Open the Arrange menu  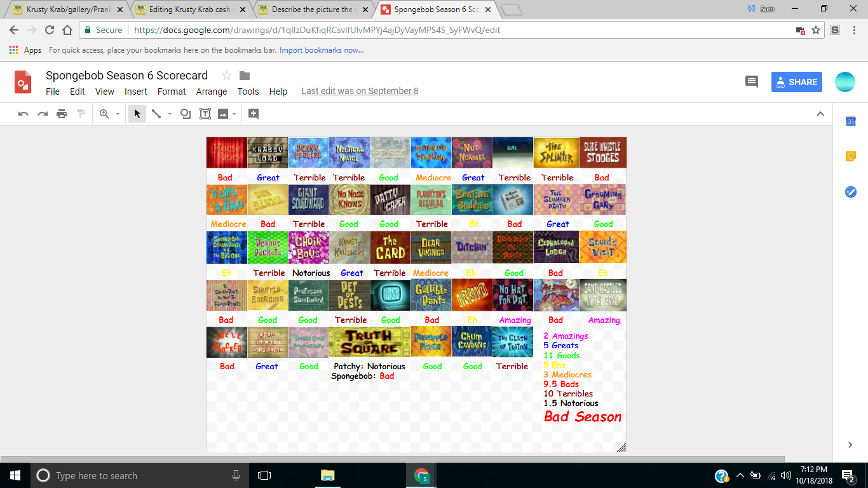[x=211, y=91]
